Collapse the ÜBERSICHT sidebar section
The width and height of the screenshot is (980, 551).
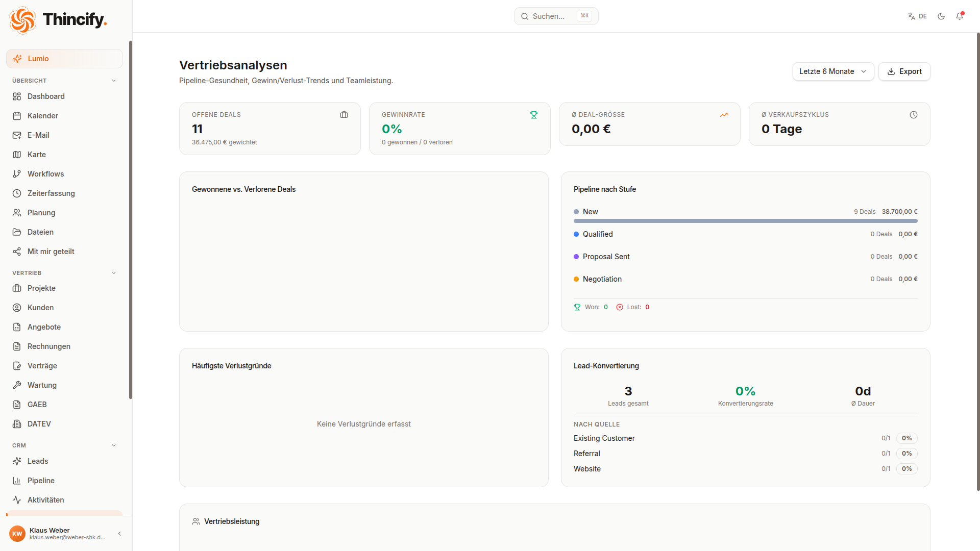[x=114, y=81]
